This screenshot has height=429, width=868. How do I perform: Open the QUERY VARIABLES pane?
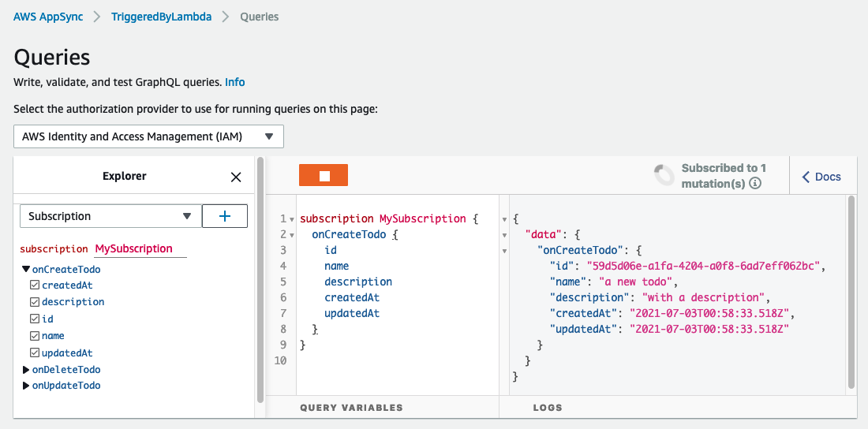[x=351, y=408]
